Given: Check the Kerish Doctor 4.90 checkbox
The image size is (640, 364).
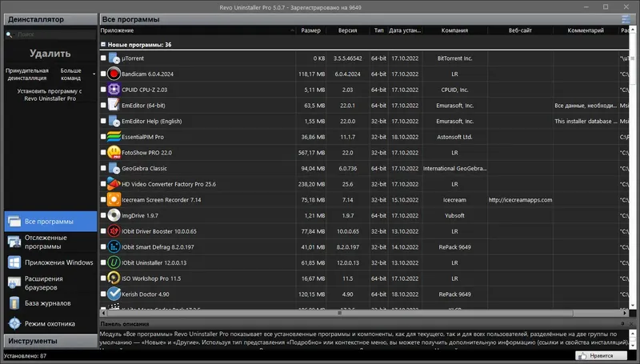Looking at the screenshot, I should (103, 294).
